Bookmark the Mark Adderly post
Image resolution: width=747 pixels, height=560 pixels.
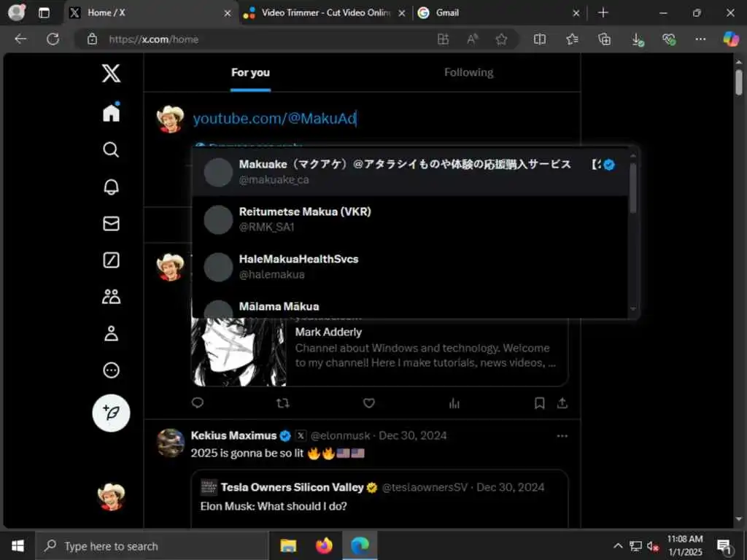pyautogui.click(x=539, y=403)
